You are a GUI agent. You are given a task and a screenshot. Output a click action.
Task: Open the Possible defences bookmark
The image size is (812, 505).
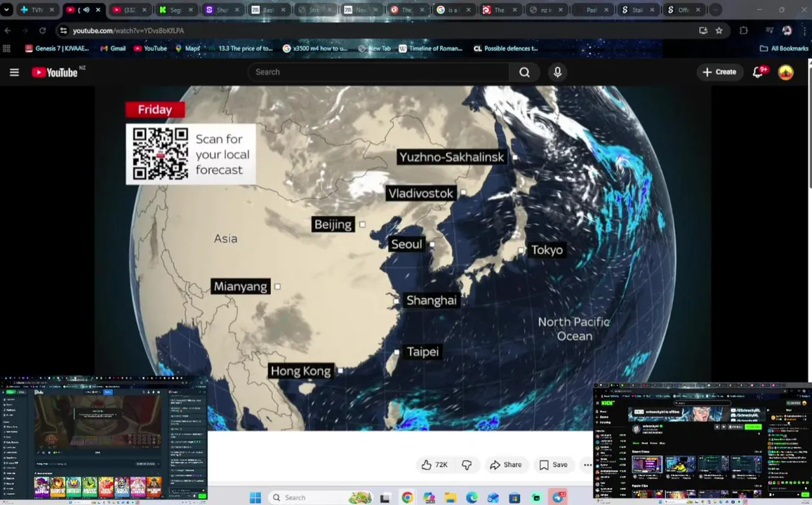tap(506, 48)
